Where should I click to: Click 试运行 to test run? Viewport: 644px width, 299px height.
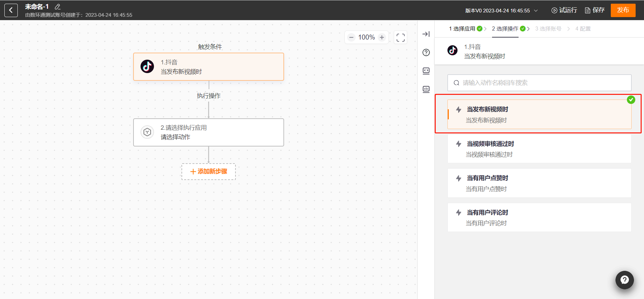click(564, 10)
